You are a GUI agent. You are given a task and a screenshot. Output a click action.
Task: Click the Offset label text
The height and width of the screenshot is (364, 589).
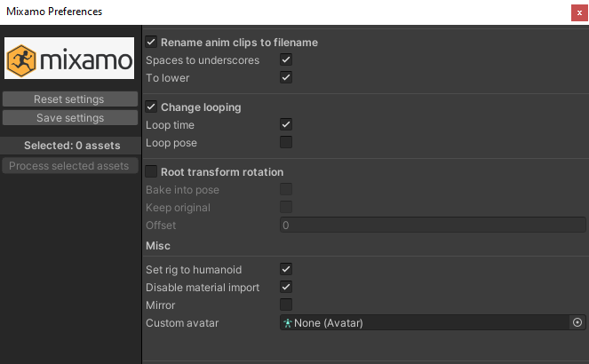[161, 226]
